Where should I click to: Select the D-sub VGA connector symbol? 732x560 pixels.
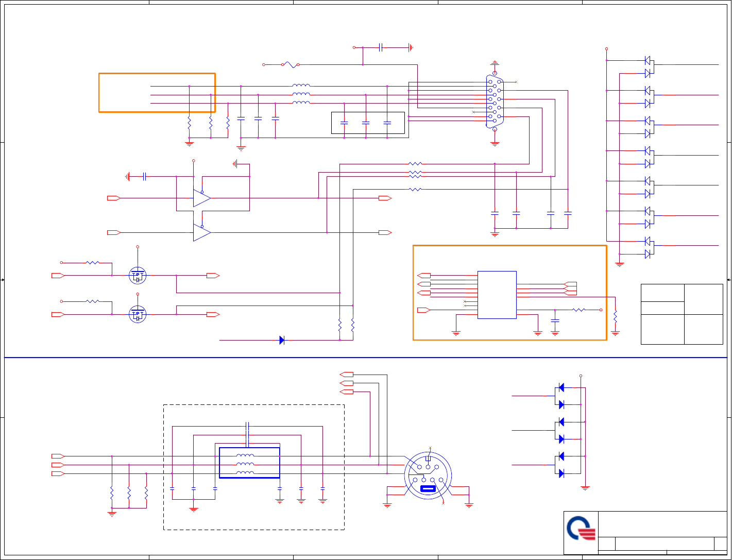tap(495, 102)
